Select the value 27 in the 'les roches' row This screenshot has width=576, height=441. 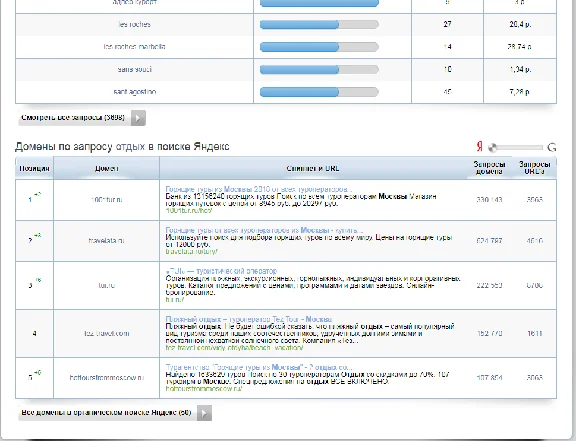(x=447, y=24)
